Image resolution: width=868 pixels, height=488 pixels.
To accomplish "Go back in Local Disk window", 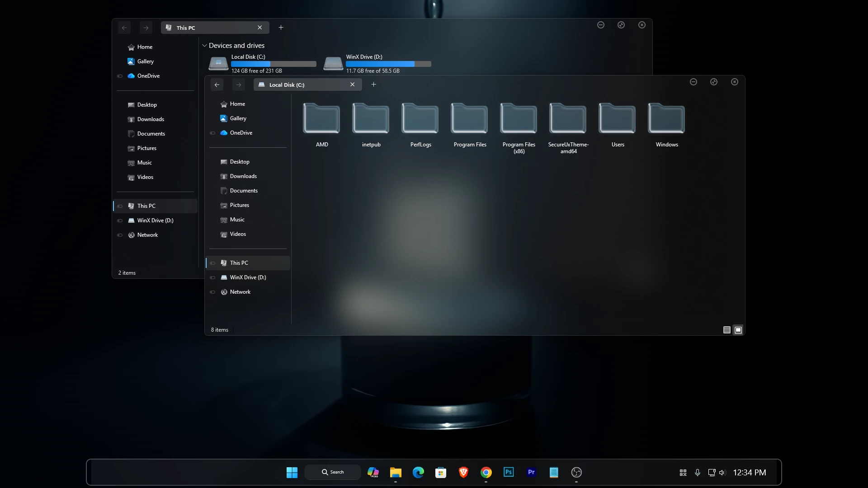I will pyautogui.click(x=217, y=84).
